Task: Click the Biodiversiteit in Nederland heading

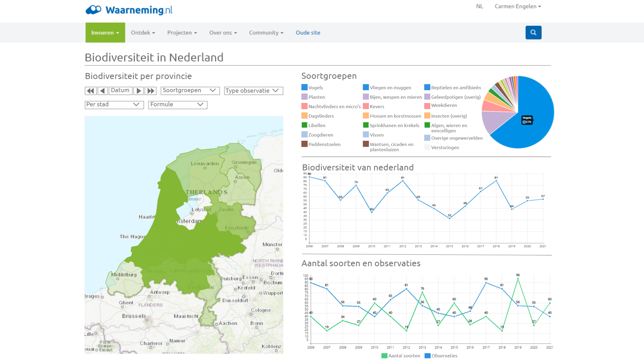Action: 154,57
